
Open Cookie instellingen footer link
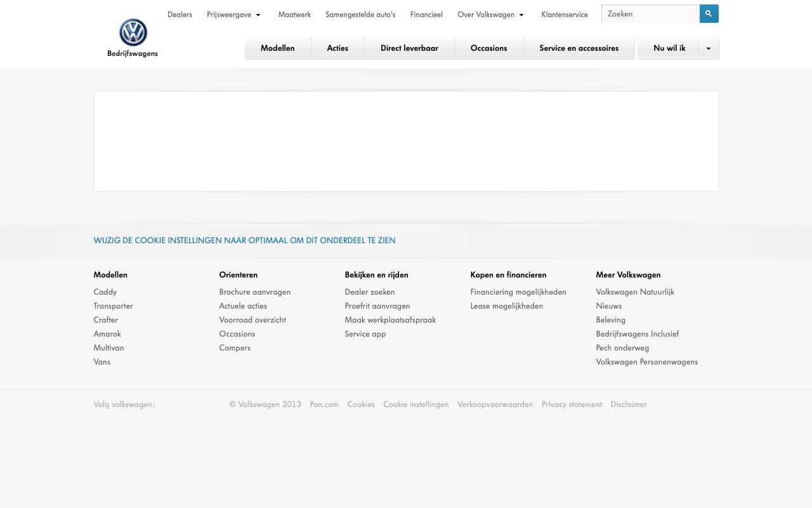[x=416, y=404]
